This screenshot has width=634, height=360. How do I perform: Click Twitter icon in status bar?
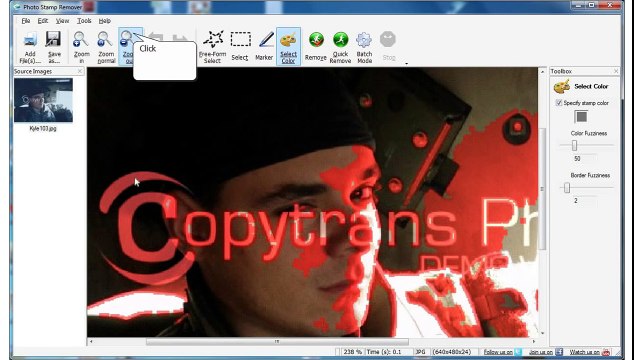518,352
